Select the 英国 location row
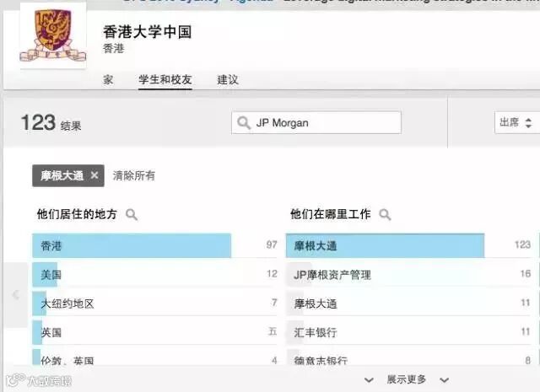540x392 pixels. pyautogui.click(x=155, y=332)
